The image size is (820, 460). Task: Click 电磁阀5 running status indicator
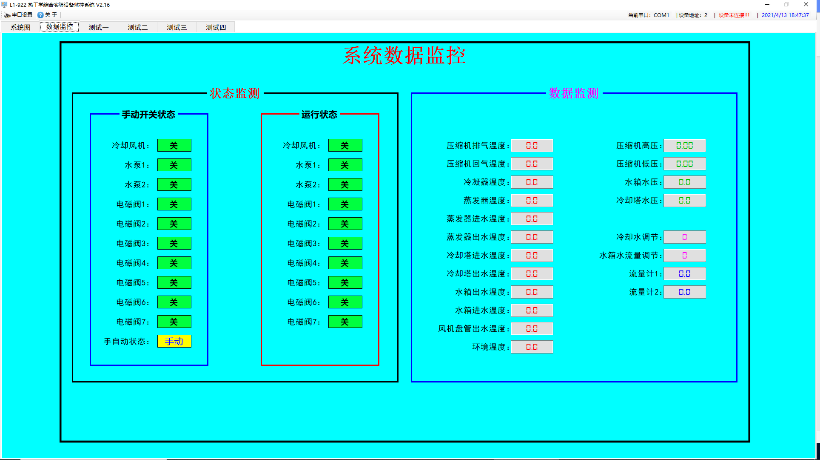pos(344,282)
